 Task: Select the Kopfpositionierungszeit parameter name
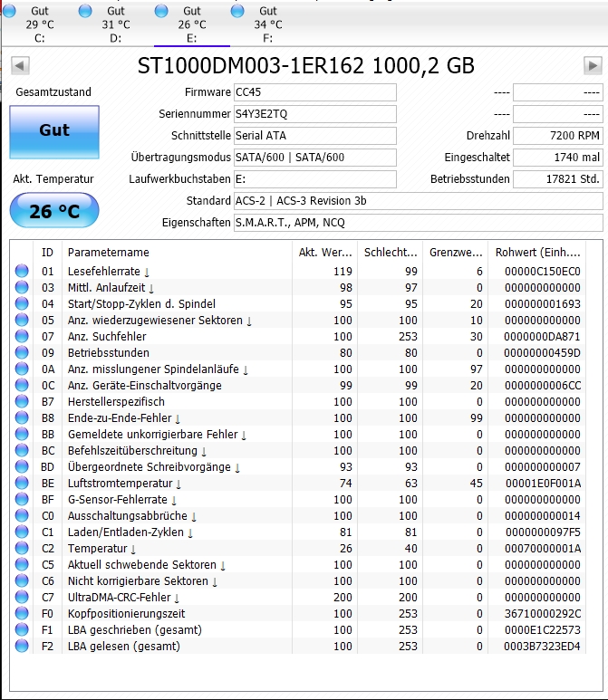click(x=126, y=613)
